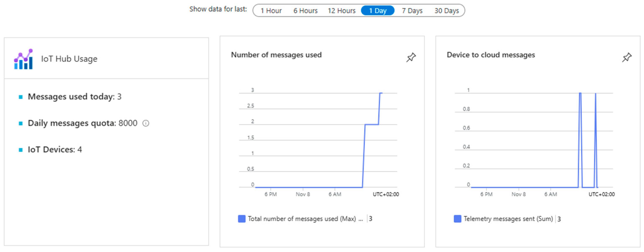This screenshot has width=644, height=252.
Task: Switch to the 30 Days range
Action: (446, 11)
